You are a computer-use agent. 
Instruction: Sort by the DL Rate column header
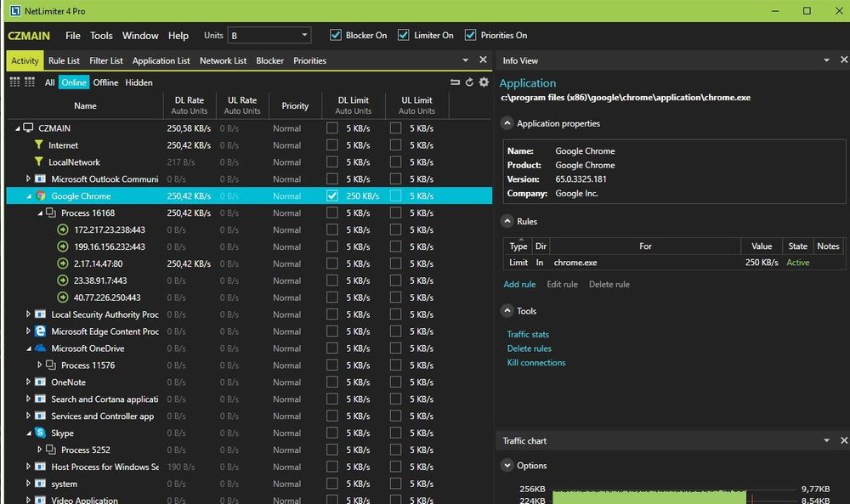point(190,105)
